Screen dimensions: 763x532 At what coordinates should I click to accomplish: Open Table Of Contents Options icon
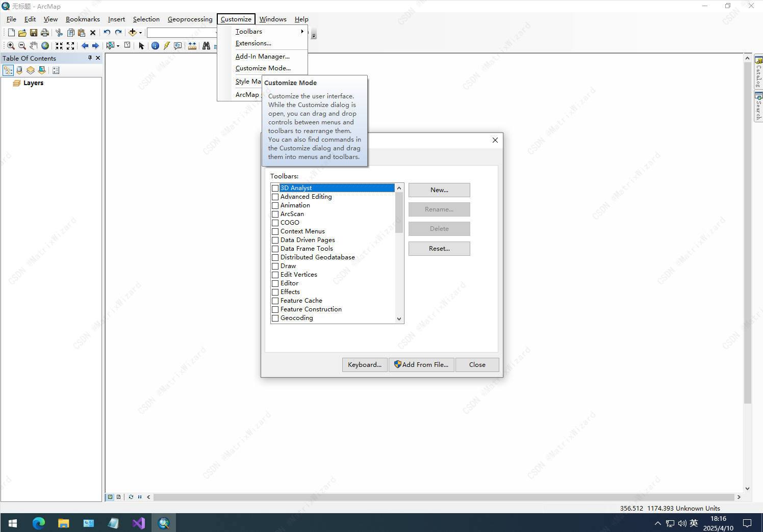coord(56,70)
